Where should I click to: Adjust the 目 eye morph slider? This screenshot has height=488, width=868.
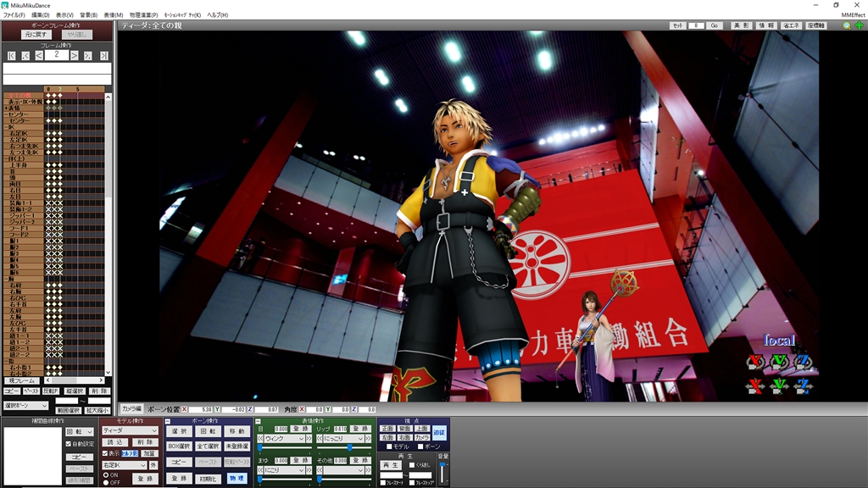(x=260, y=447)
